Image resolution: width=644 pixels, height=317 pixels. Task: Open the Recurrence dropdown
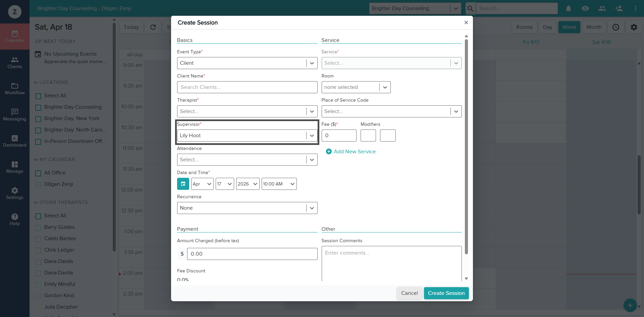tap(247, 208)
